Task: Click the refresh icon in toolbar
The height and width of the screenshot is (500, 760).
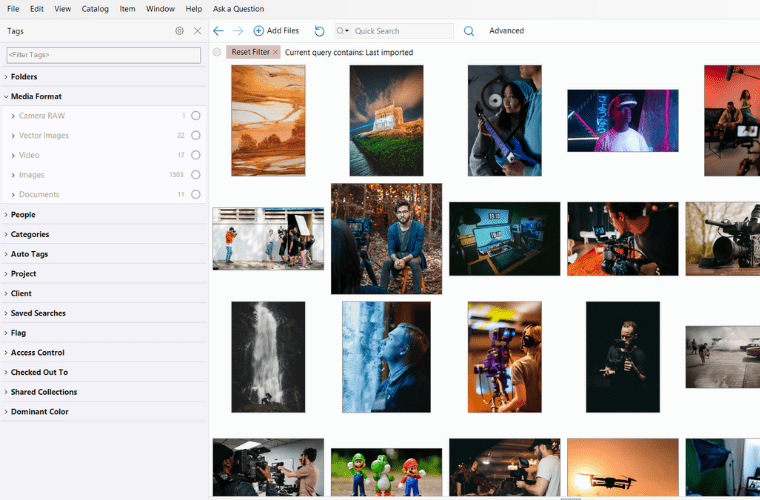Action: 319,31
